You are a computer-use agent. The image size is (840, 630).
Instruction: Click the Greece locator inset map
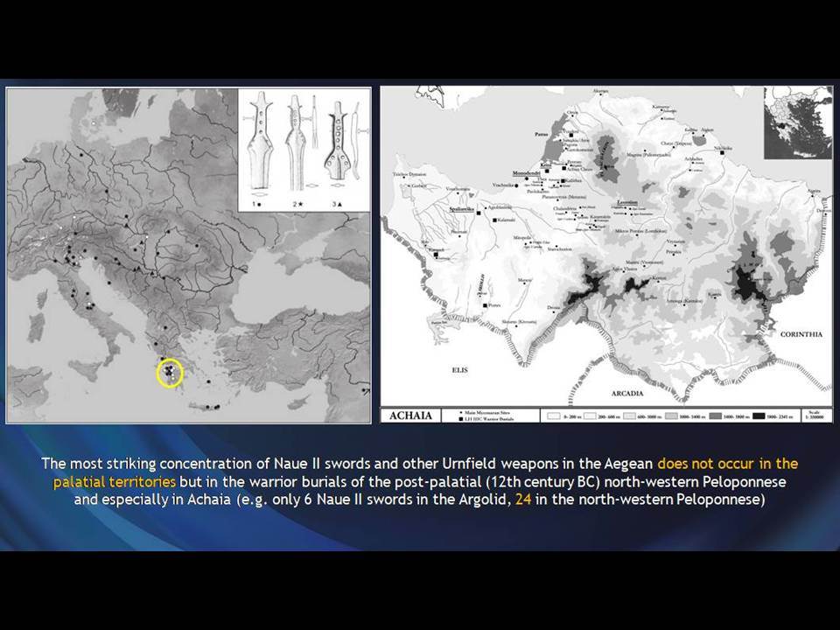[x=798, y=122]
